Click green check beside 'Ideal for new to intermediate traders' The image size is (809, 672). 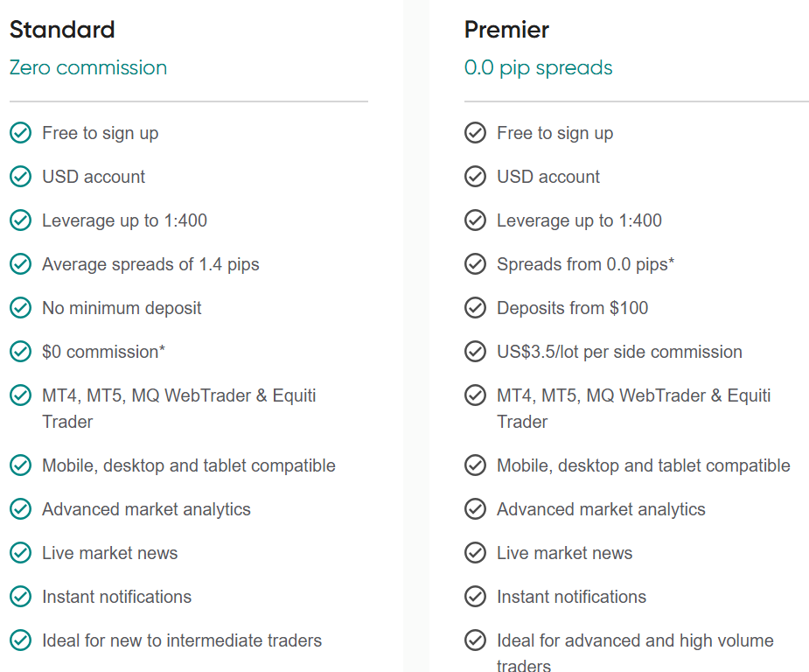[x=20, y=640]
